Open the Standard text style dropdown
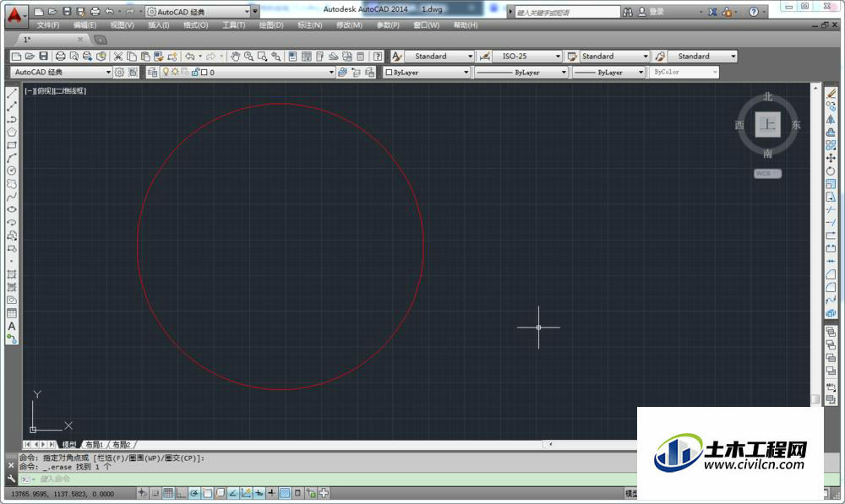This screenshot has width=845, height=504. 439,56
